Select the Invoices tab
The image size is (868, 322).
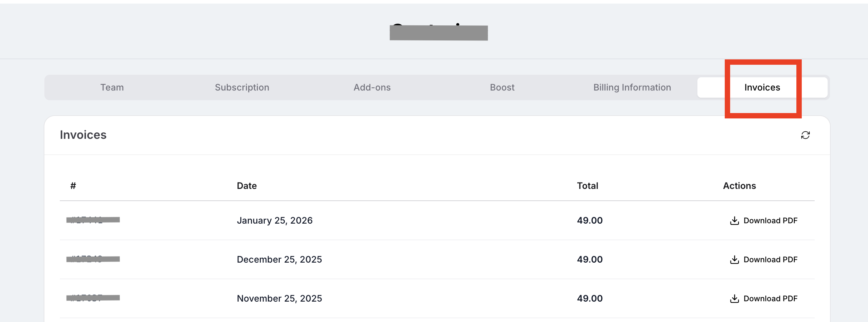click(762, 87)
